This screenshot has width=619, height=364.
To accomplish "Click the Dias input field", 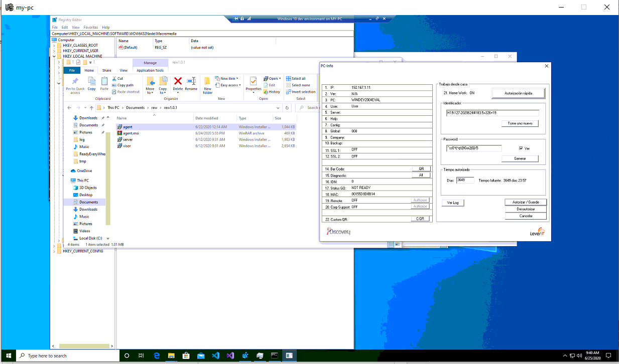I will 465,180.
